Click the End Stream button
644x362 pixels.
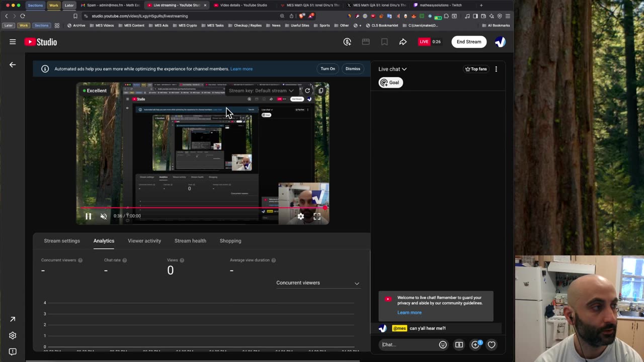coord(469,42)
